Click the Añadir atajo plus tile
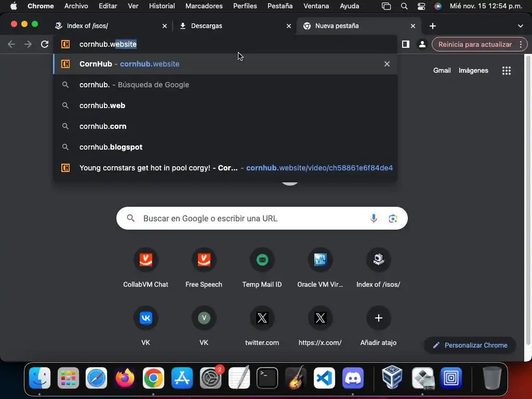The height and width of the screenshot is (399, 532). [378, 327]
